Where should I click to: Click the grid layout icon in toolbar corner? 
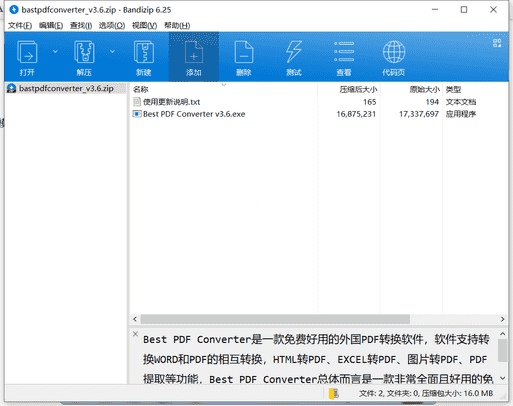[497, 43]
